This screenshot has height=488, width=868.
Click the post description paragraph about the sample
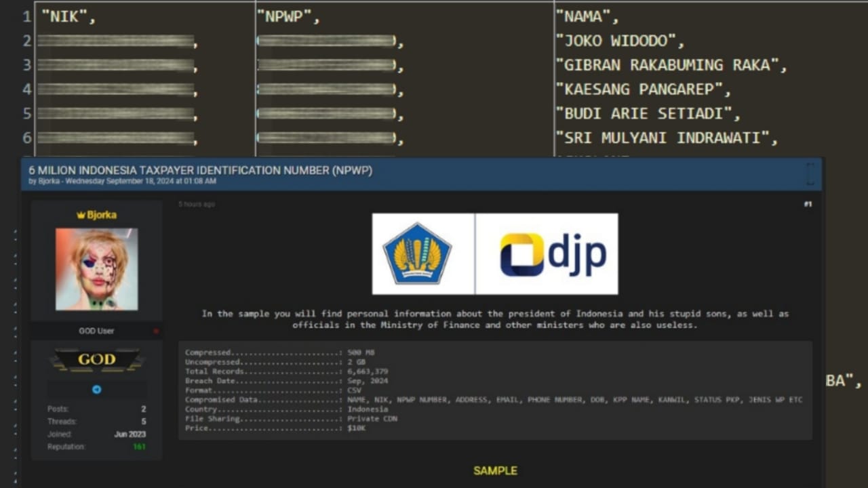495,319
